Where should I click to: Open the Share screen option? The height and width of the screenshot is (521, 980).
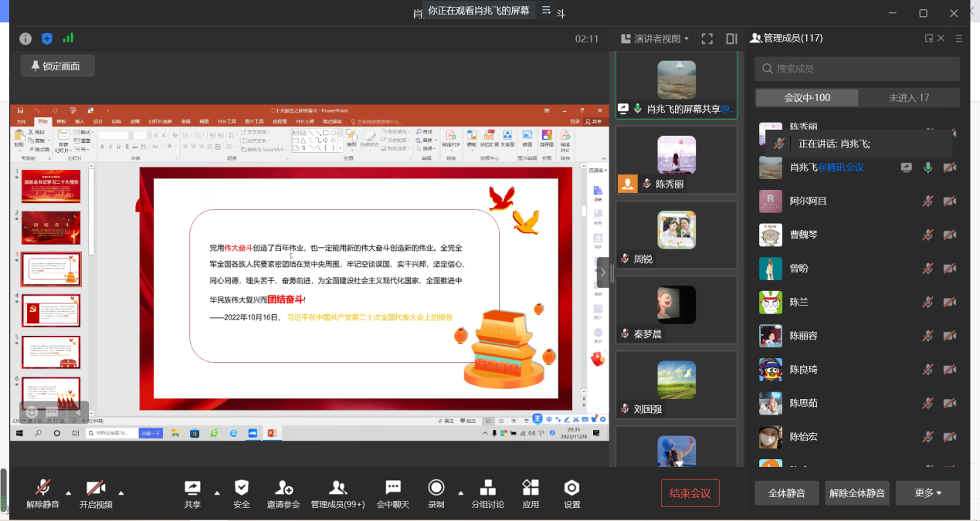click(192, 492)
